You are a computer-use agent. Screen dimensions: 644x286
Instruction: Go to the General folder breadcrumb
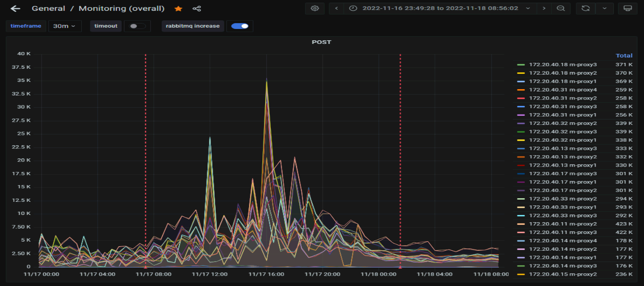click(x=48, y=9)
